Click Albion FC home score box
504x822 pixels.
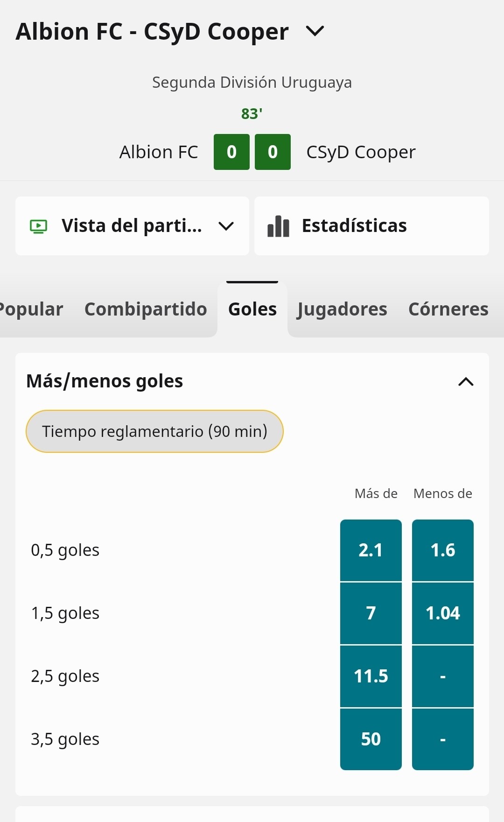[231, 152]
